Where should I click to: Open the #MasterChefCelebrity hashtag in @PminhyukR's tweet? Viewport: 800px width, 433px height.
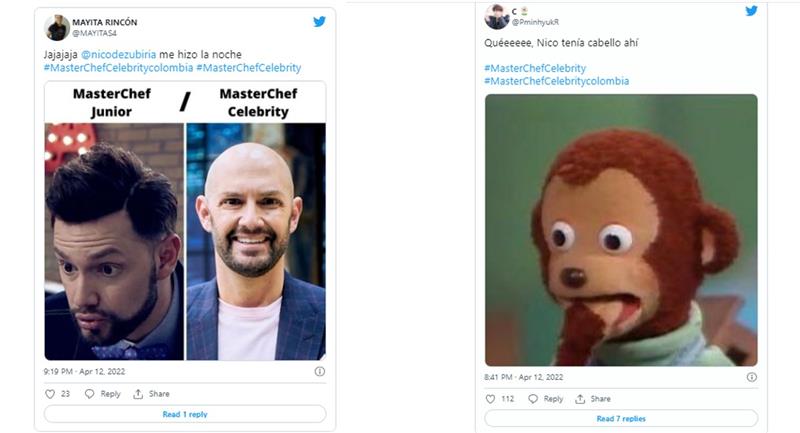535,68
